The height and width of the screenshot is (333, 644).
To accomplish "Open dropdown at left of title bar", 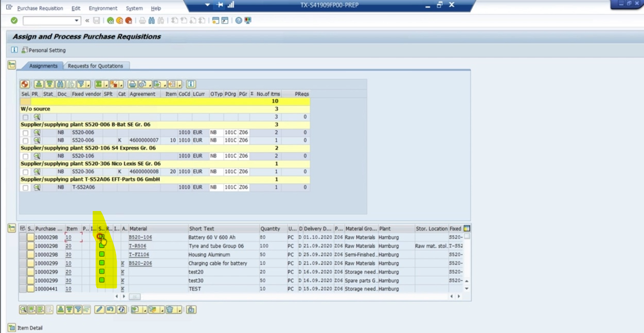I will click(207, 5).
